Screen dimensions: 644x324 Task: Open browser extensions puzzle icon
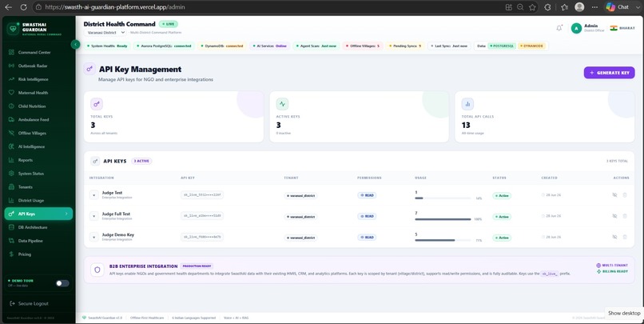click(x=547, y=7)
